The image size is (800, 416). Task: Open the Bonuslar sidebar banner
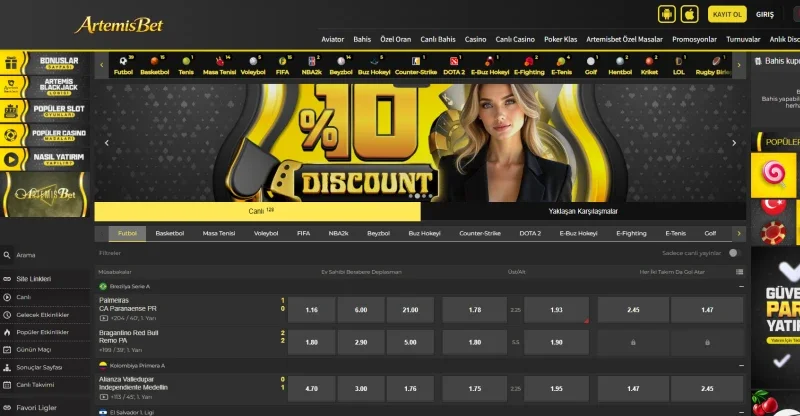45,63
